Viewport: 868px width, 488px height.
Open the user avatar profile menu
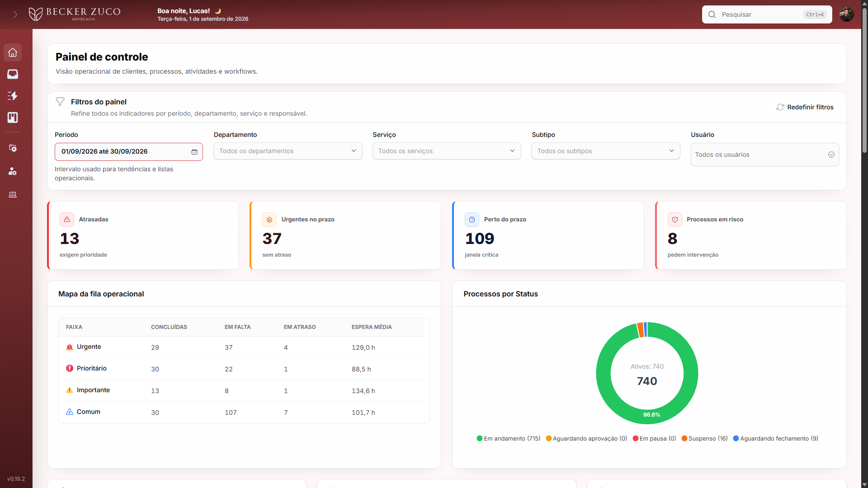[847, 14]
